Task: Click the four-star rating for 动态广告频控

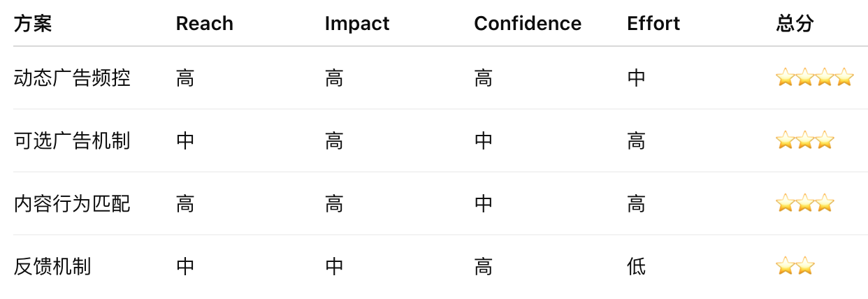Action: pyautogui.click(x=815, y=78)
